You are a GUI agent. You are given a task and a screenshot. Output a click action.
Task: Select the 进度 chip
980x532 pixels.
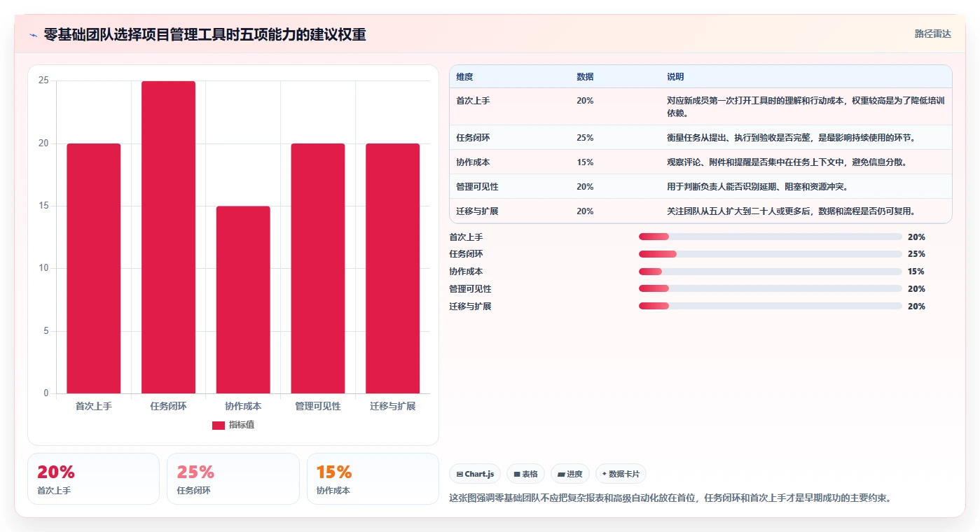pyautogui.click(x=570, y=474)
